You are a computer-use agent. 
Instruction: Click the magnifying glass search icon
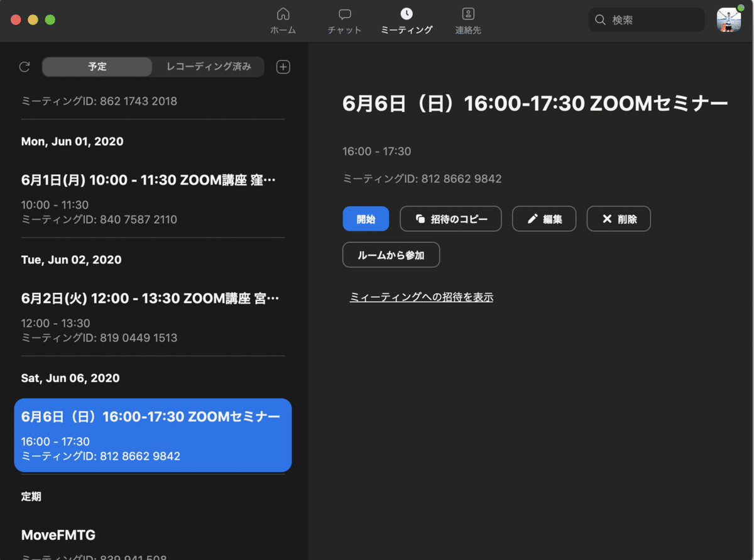[x=599, y=19]
